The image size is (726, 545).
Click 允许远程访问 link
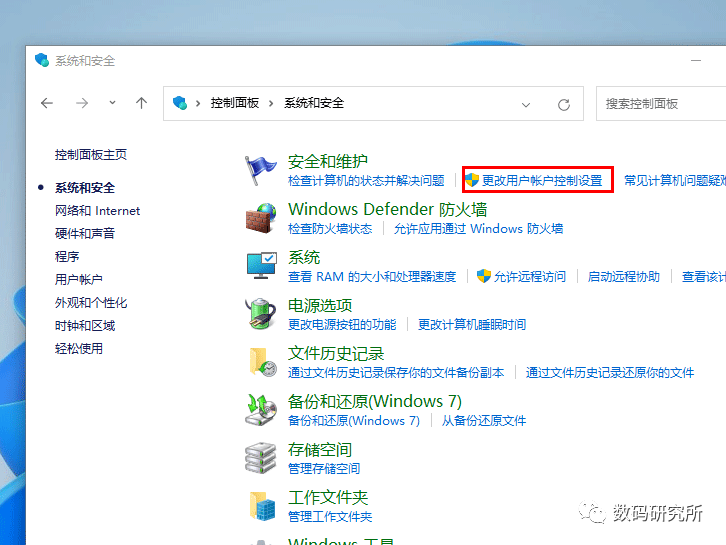click(530, 277)
